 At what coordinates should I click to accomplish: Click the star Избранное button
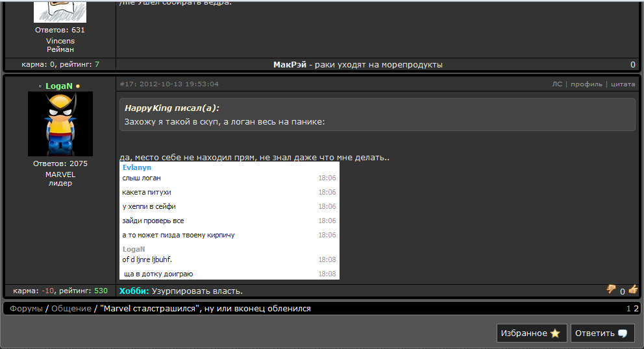click(532, 333)
